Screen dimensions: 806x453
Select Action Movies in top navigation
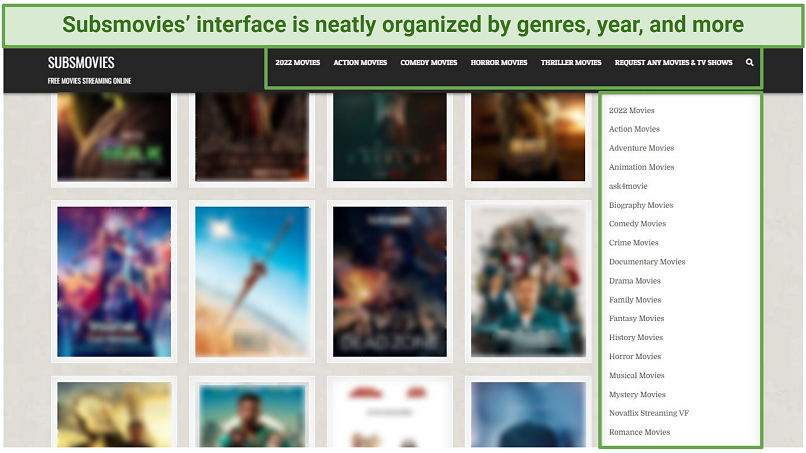(x=360, y=62)
